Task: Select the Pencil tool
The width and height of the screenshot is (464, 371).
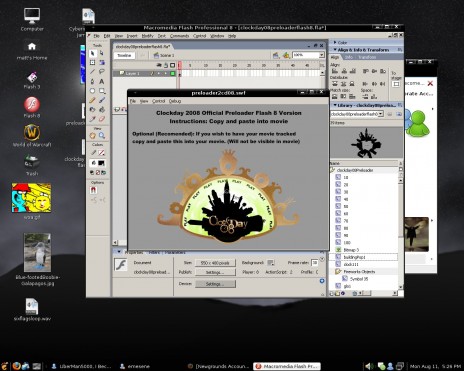Action: (93, 100)
